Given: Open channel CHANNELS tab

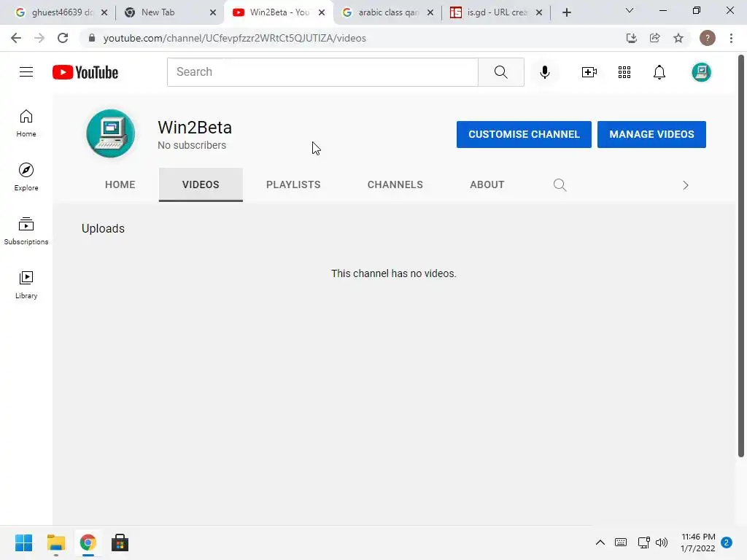Looking at the screenshot, I should [395, 184].
